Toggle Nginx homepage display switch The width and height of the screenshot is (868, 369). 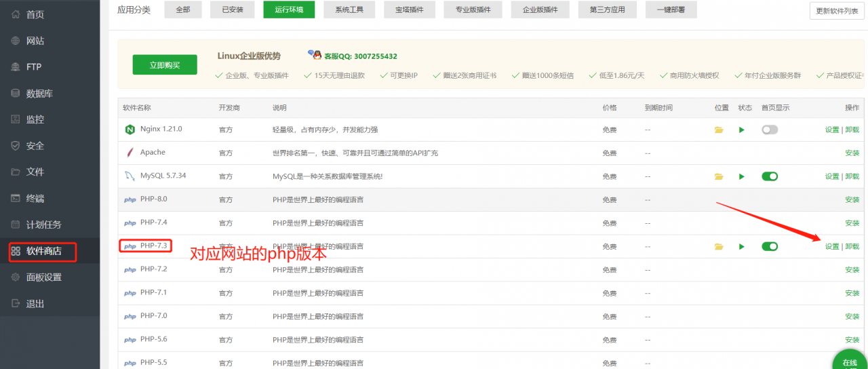coord(770,130)
